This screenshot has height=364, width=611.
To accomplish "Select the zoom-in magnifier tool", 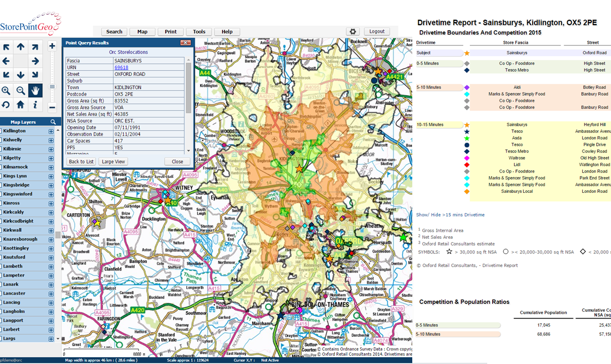I will (6, 90).
